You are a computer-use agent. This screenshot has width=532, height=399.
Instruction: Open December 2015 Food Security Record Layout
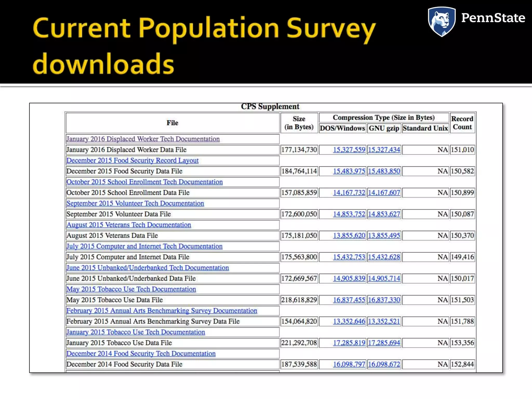click(x=132, y=161)
